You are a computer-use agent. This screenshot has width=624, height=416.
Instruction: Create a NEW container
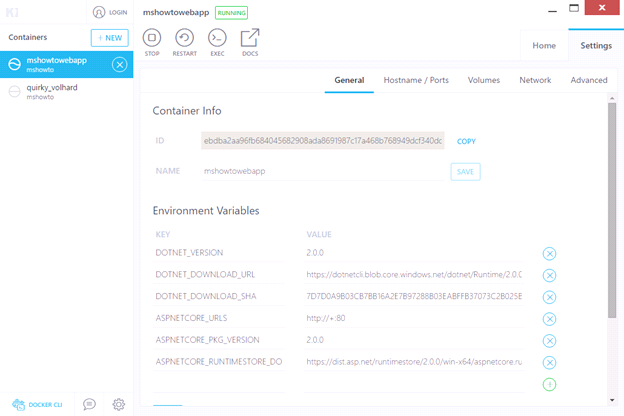(x=109, y=38)
